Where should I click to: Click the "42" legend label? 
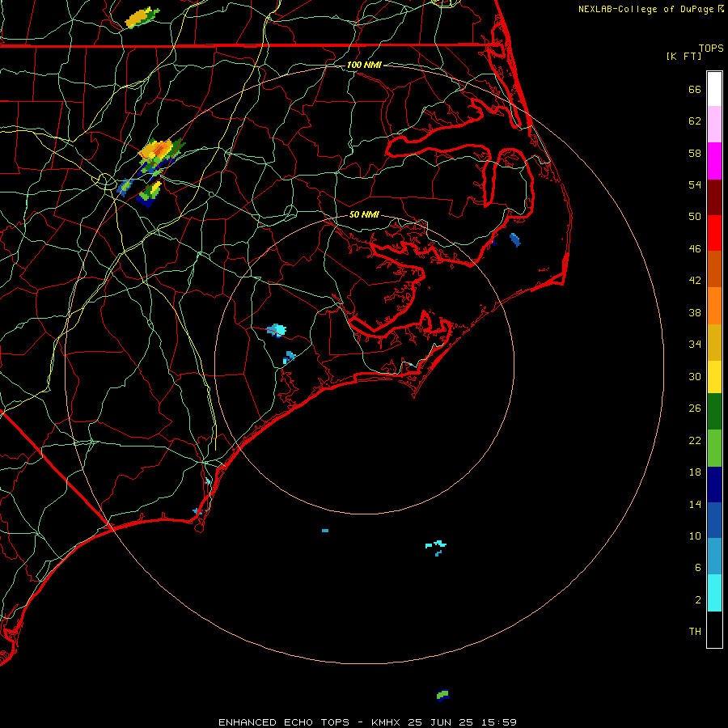click(695, 281)
